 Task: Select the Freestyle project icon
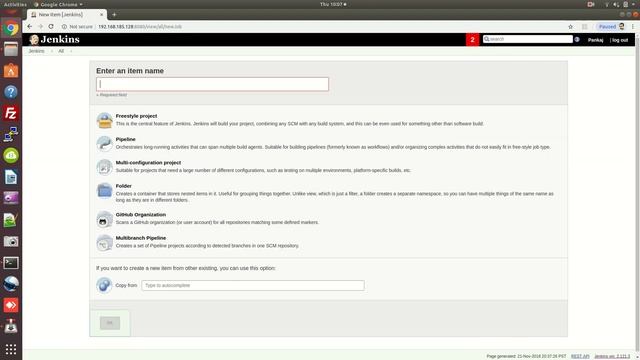tap(104, 120)
